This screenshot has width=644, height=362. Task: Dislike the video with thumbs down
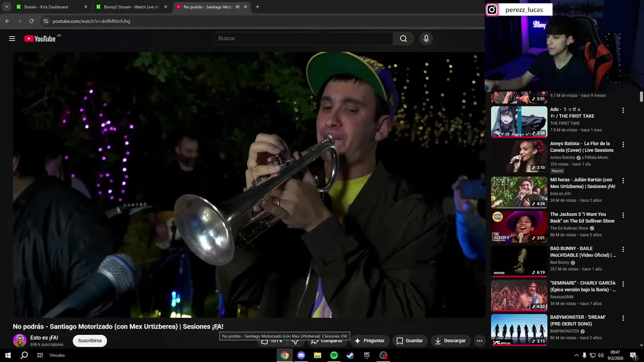(x=296, y=341)
